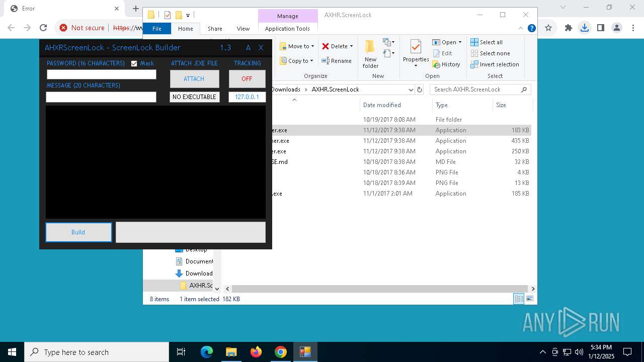Click the message text field
This screenshot has height=362, width=644.
[101, 97]
